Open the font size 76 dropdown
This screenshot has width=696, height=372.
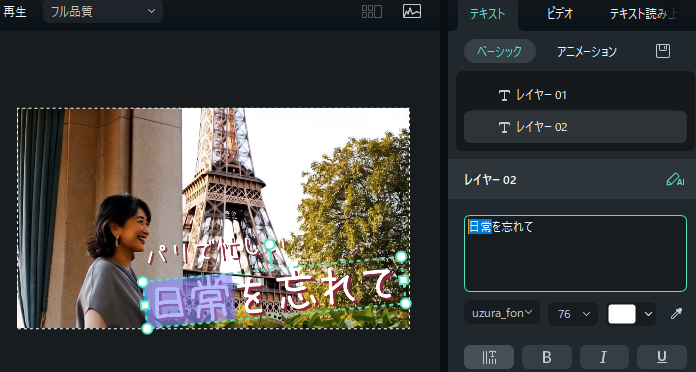[x=573, y=314]
